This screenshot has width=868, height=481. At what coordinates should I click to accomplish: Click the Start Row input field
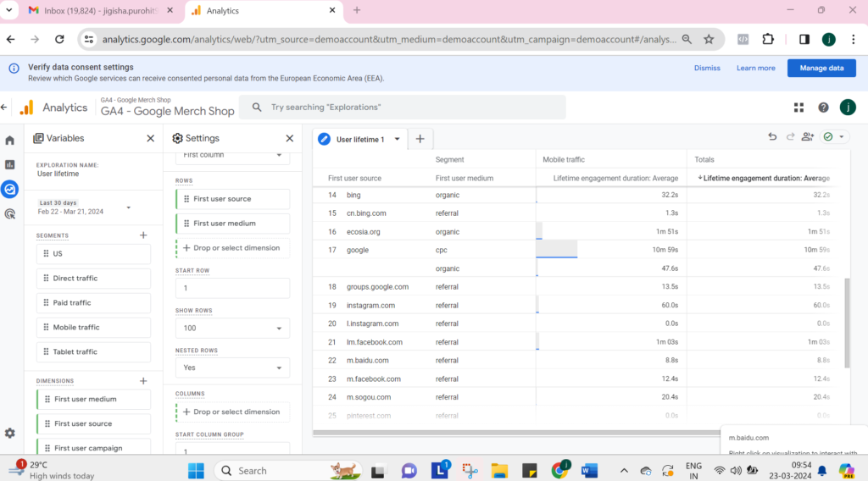(x=232, y=288)
